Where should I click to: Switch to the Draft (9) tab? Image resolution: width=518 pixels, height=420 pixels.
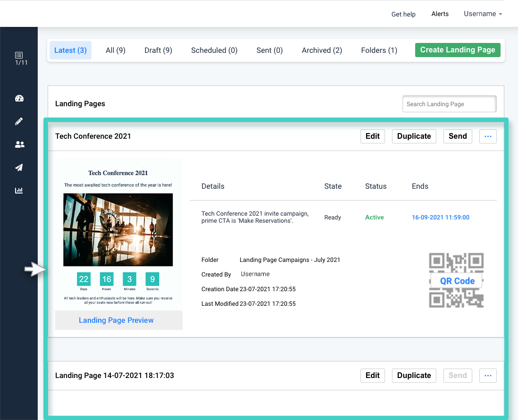tap(158, 50)
